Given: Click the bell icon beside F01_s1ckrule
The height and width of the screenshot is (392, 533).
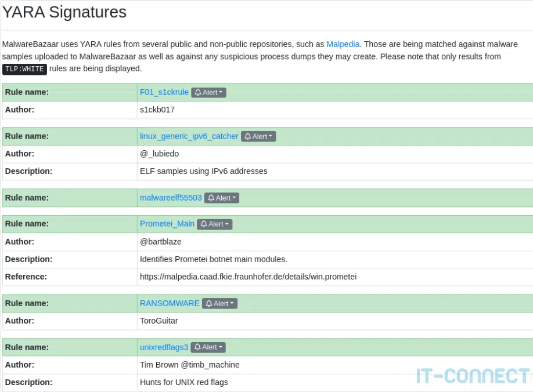Looking at the screenshot, I should (198, 93).
